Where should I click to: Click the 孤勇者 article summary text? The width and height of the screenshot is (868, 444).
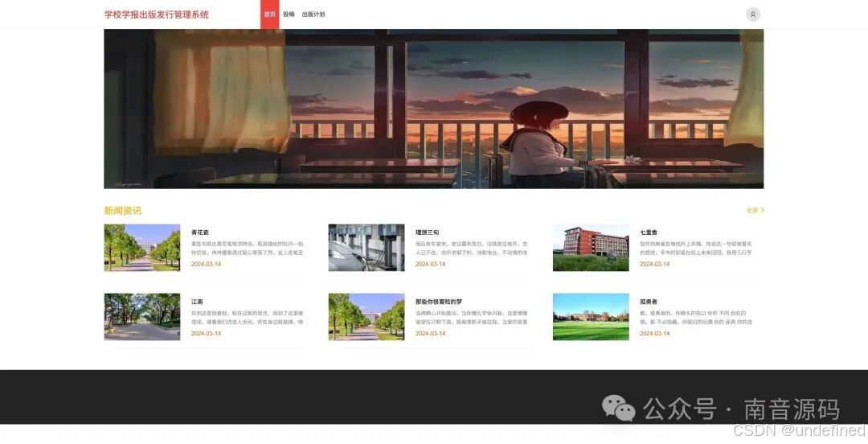pyautogui.click(x=696, y=317)
